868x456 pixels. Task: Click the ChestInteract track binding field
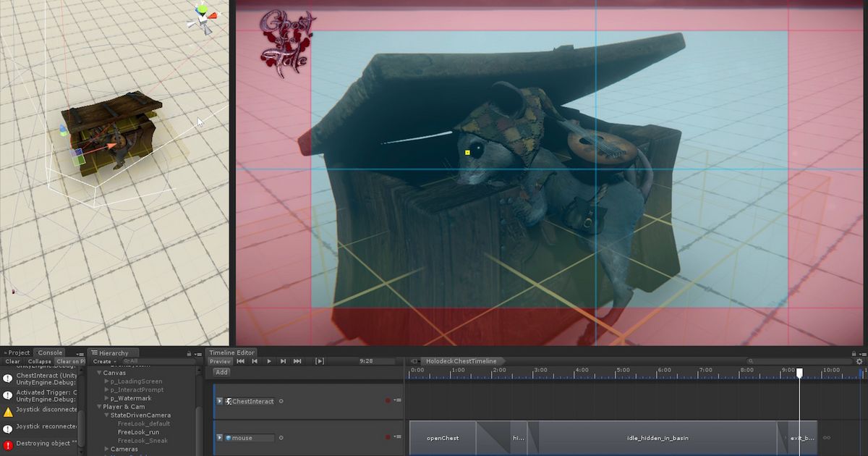point(250,401)
